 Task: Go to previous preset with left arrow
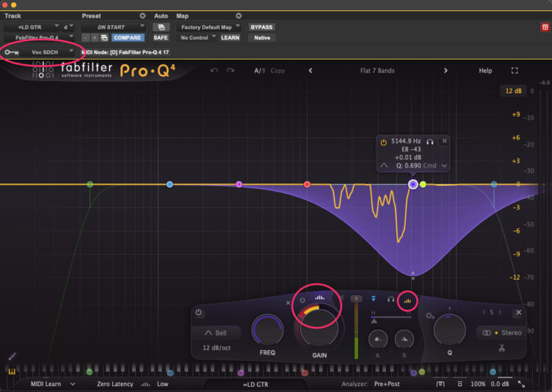(x=310, y=70)
